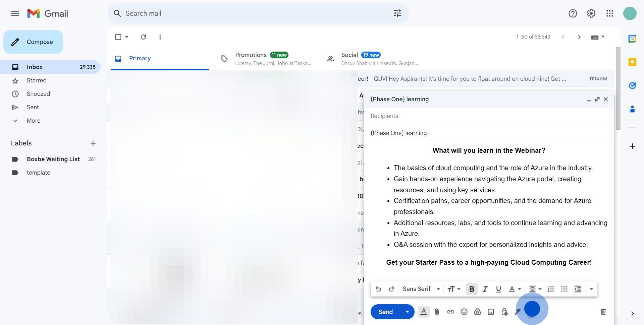The width and height of the screenshot is (644, 325).
Task: Tick the select-all messages checkbox
Action: (x=118, y=37)
